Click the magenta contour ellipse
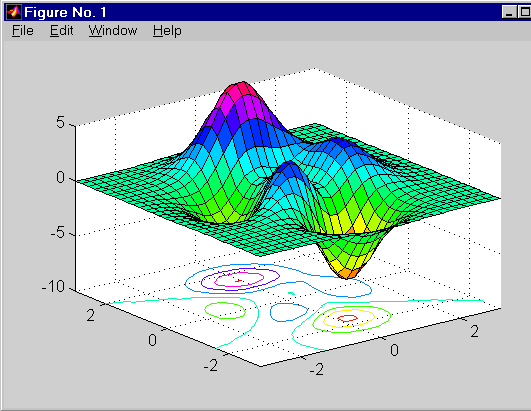531x411 pixels. (239, 280)
